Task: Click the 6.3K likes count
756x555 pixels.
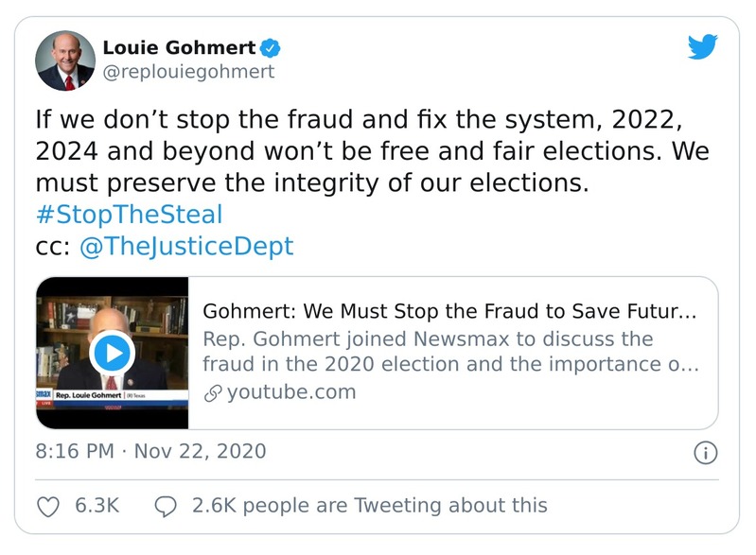Action: [x=97, y=506]
